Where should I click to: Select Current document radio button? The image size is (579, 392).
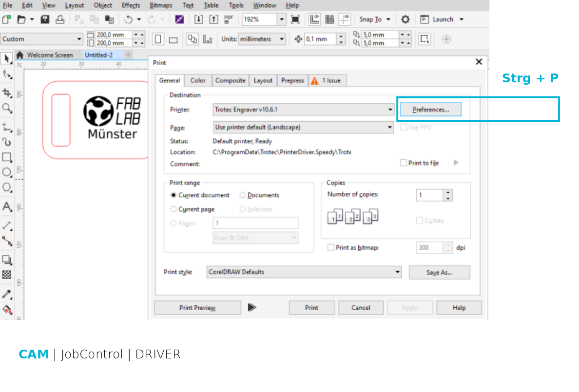(x=173, y=195)
